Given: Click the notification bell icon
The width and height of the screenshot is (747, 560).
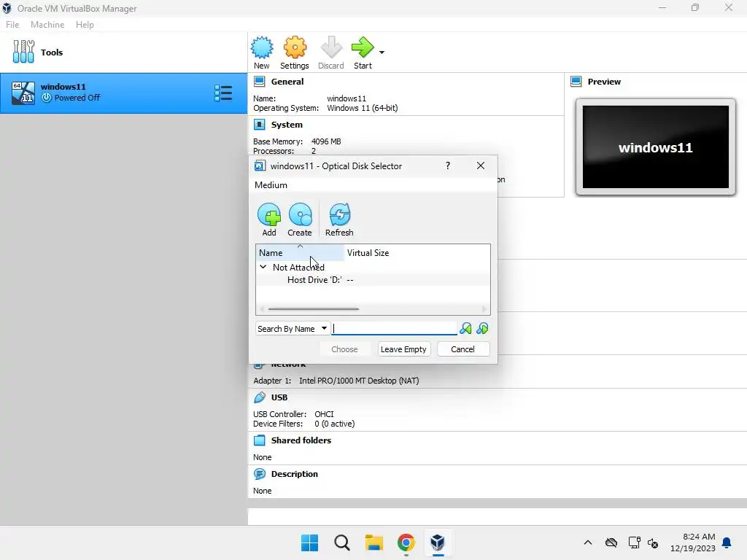Looking at the screenshot, I should tap(727, 542).
